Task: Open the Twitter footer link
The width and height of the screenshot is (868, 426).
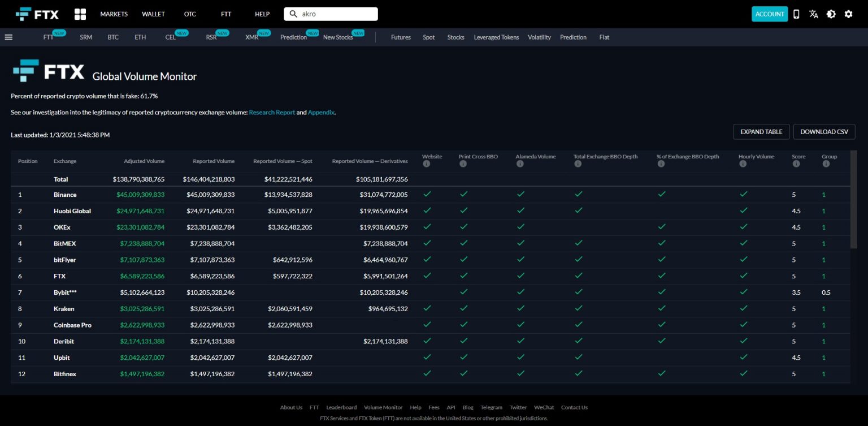Action: (x=518, y=407)
